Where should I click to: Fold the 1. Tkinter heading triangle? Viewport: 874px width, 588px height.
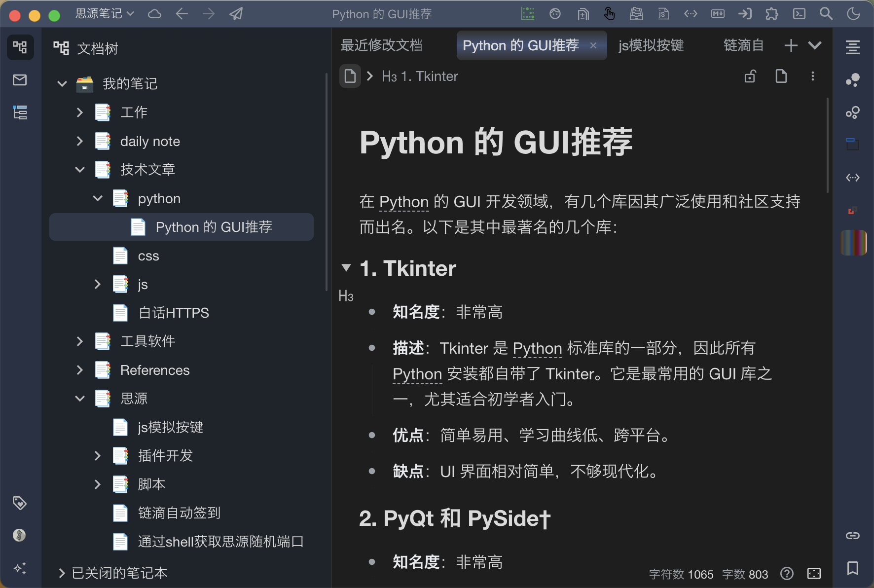[346, 268]
